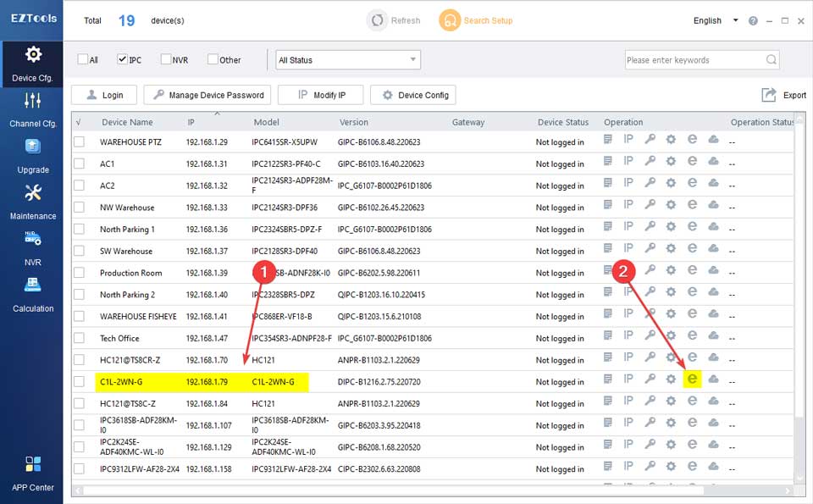Click the Export icon
This screenshot has height=504, width=813.
(769, 95)
